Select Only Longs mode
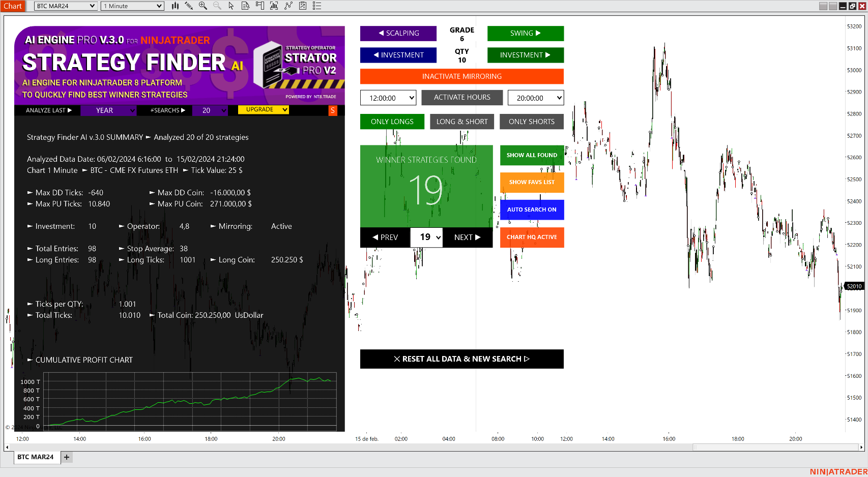 392,122
